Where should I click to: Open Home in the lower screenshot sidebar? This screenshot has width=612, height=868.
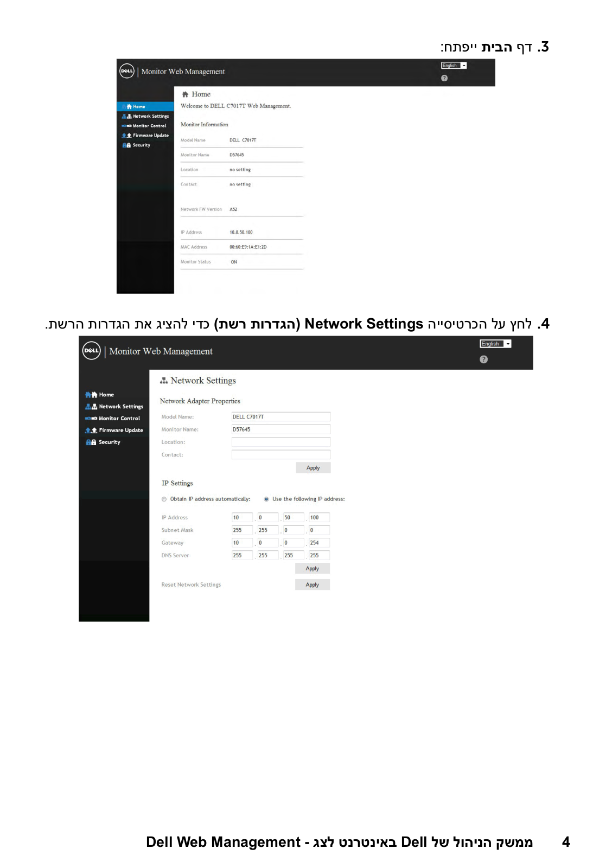(x=100, y=395)
